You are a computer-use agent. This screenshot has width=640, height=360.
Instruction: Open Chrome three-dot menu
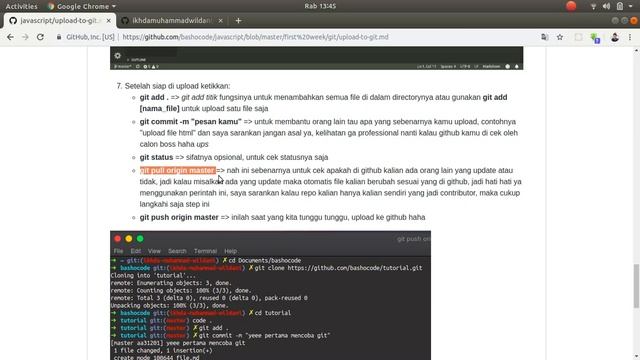[630, 37]
